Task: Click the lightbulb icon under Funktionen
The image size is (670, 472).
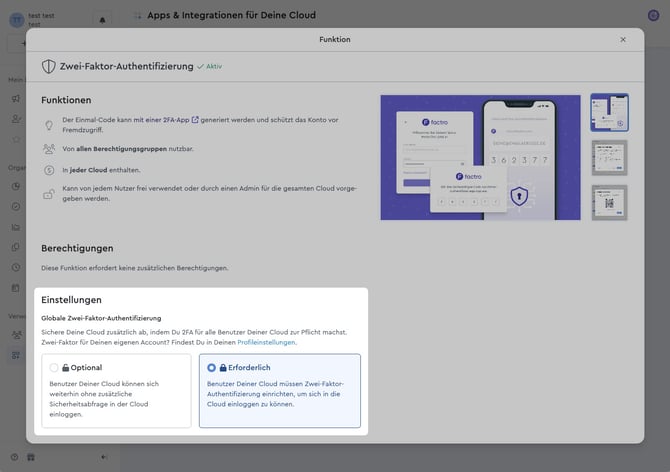Action: coord(49,122)
